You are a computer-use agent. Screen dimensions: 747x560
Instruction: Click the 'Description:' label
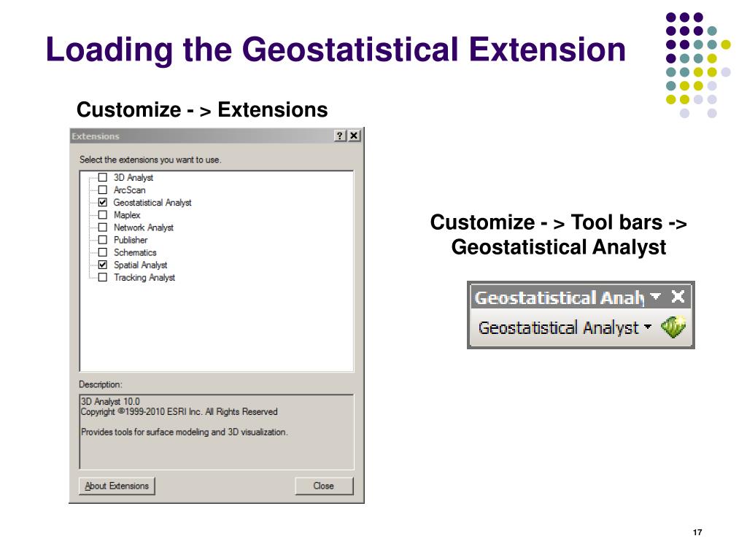(101, 384)
